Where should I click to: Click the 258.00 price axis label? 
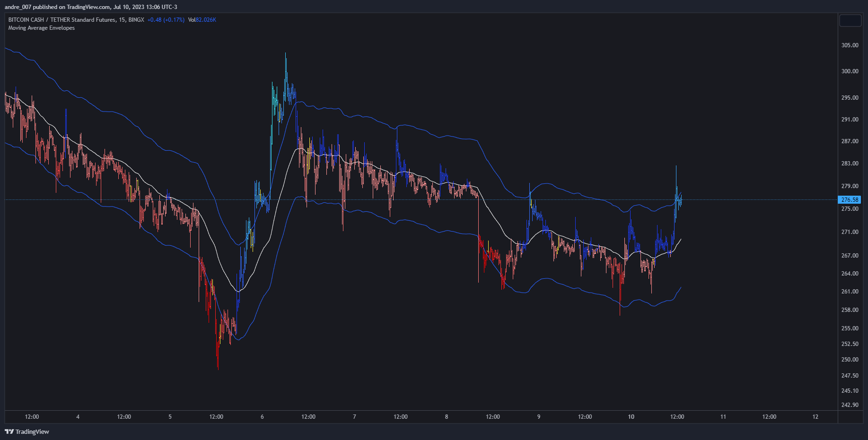click(850, 310)
